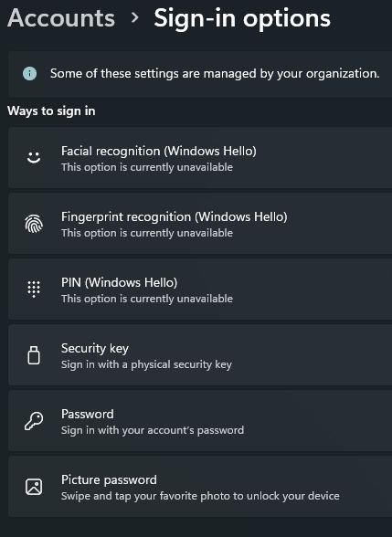
Task: Go back to Accounts via breadcrumb
Action: [x=61, y=18]
